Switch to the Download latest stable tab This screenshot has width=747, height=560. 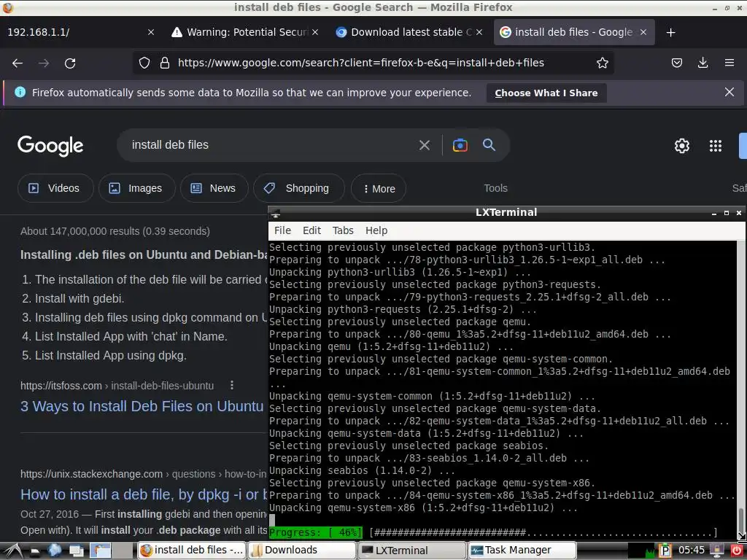[x=410, y=32]
